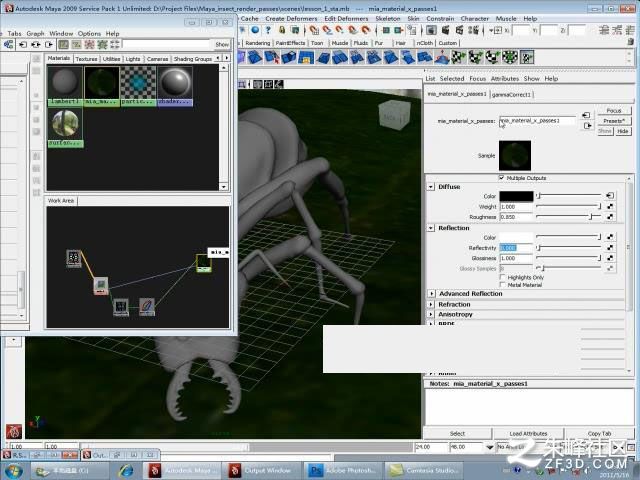640x480 pixels.
Task: Click Diffuse Color map connection icon
Action: 610,196
